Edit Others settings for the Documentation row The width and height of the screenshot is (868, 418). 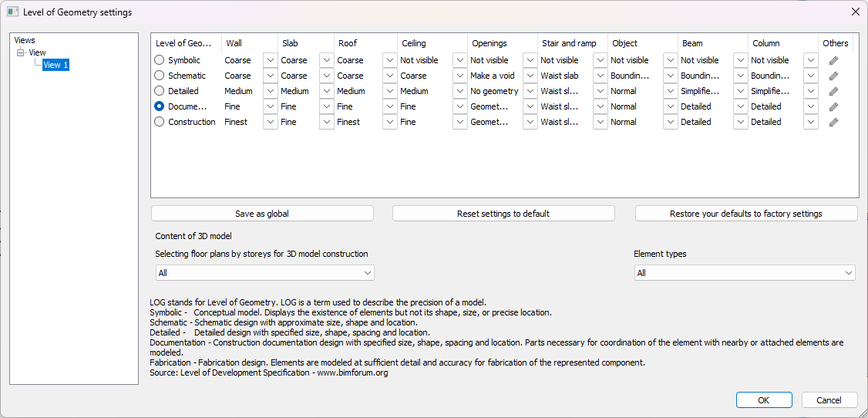tap(833, 106)
